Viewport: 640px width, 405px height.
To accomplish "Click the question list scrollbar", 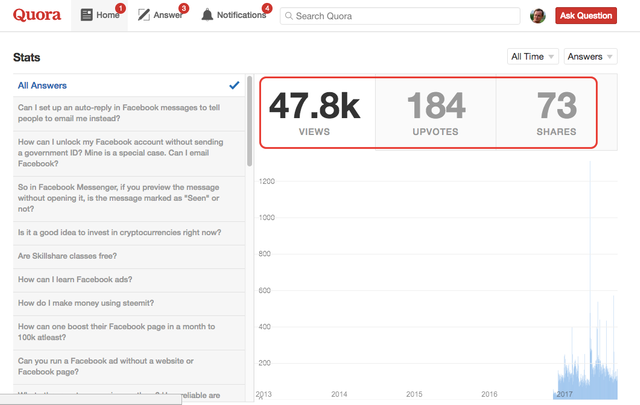I will (249, 121).
